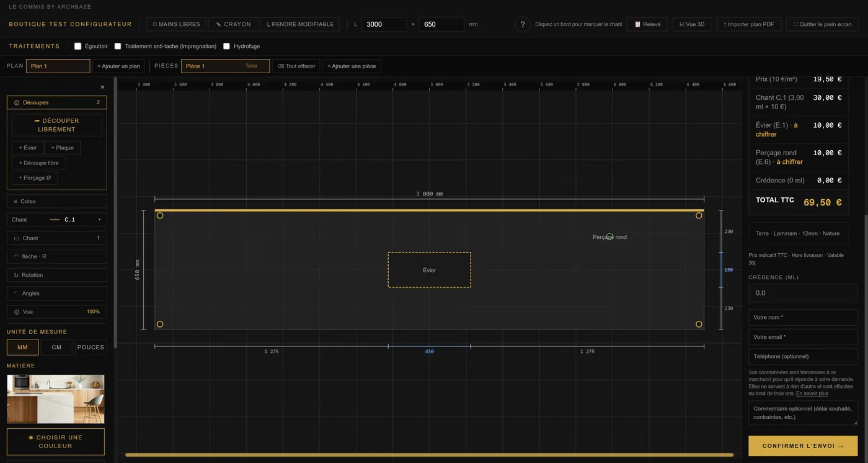Add a Découpe libre
The width and height of the screenshot is (868, 463).
click(x=39, y=163)
